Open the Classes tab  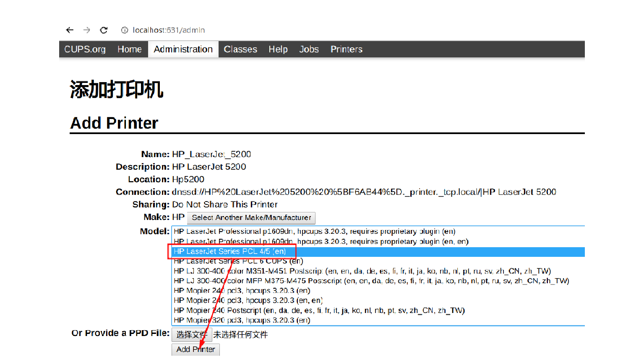240,49
